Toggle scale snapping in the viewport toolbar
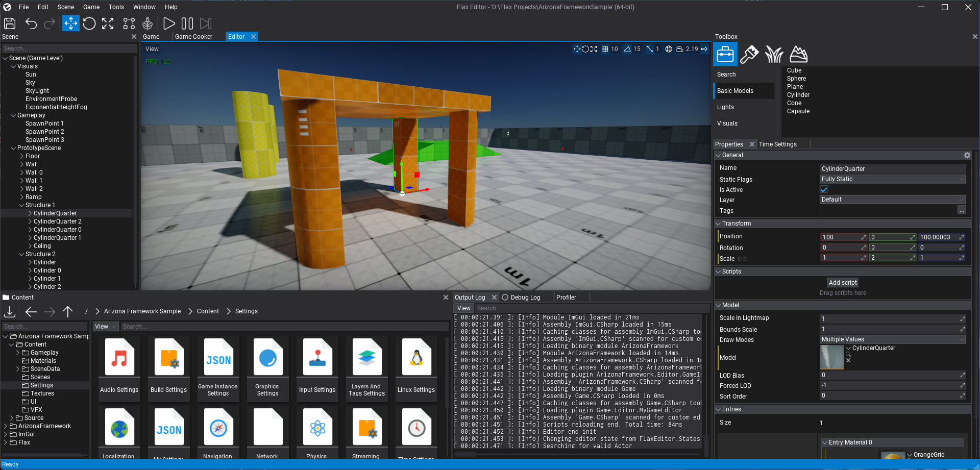Screen dimensions: 980x470 point(649,48)
